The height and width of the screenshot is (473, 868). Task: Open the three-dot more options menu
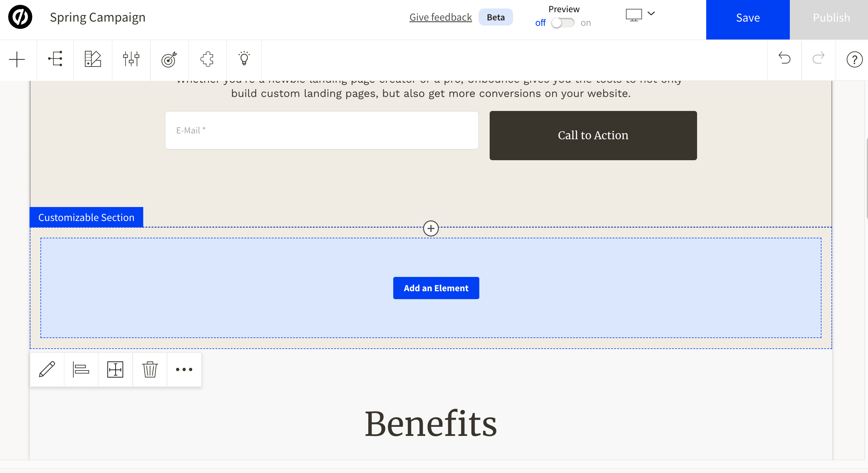[x=184, y=369]
